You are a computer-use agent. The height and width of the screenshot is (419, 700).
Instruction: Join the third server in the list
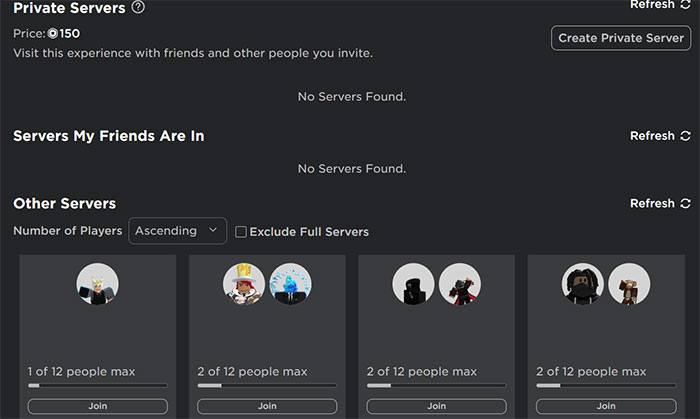click(437, 406)
